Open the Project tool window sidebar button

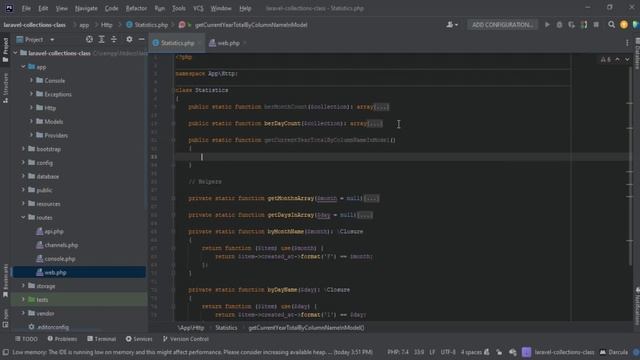coord(5,50)
